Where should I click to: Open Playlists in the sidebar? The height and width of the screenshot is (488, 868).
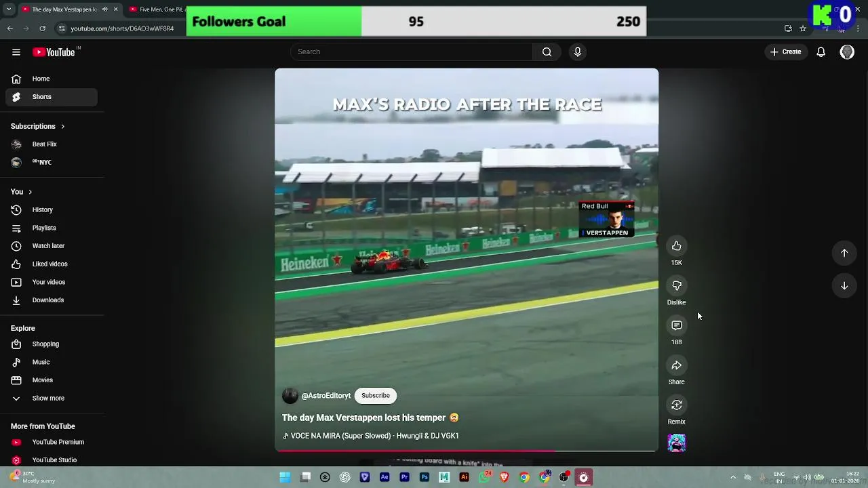pyautogui.click(x=52, y=228)
